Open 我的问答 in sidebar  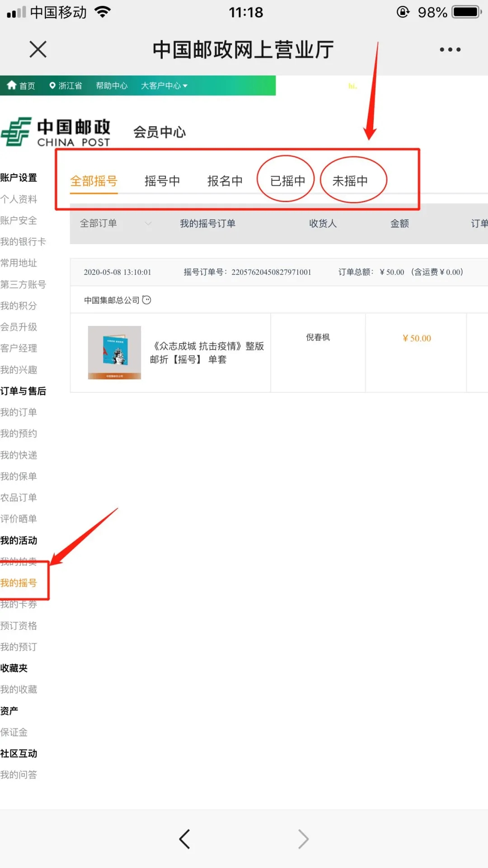[19, 775]
